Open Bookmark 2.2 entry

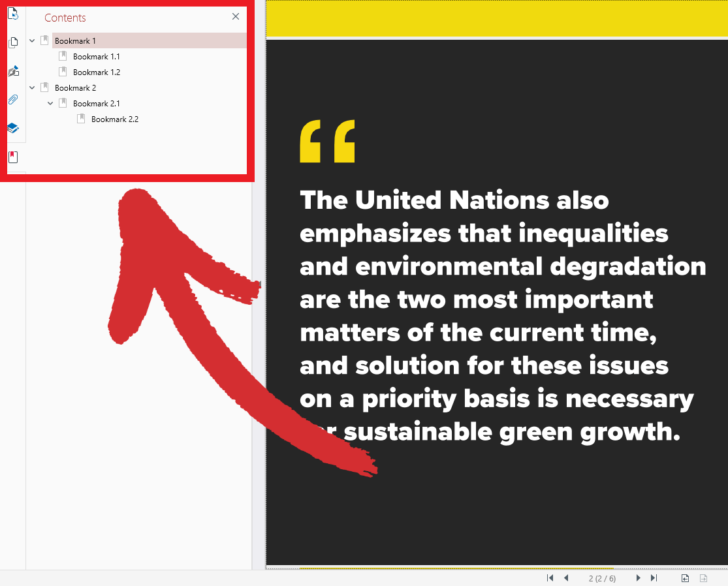[x=115, y=119]
